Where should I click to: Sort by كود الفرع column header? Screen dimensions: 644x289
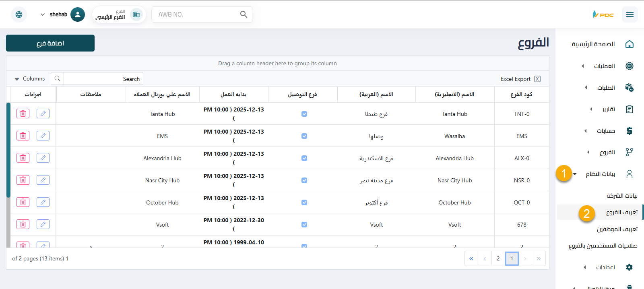coord(522,94)
